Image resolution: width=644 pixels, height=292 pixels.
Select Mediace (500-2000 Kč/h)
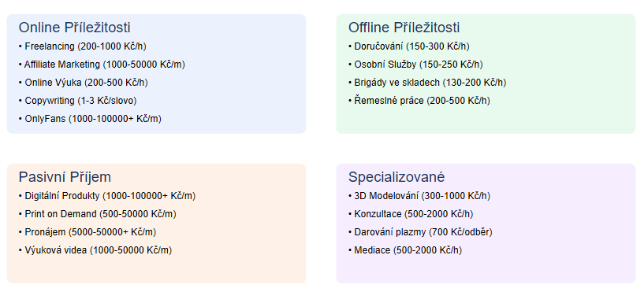point(405,250)
